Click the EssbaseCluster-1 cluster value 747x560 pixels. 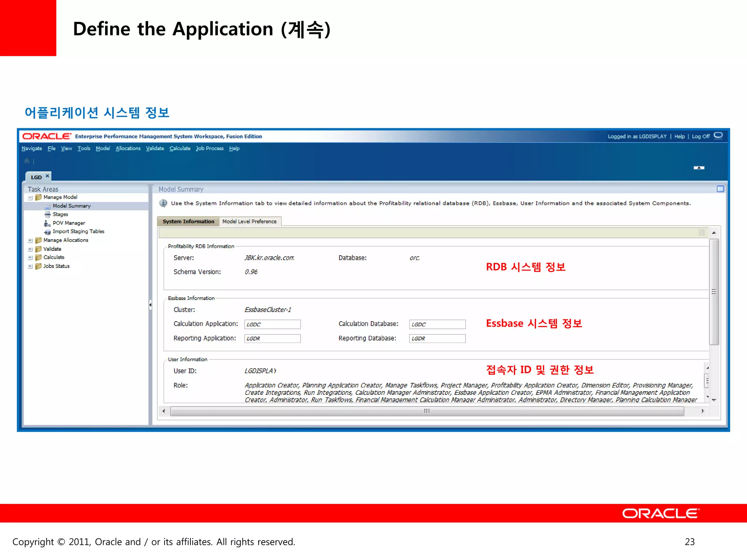(268, 310)
